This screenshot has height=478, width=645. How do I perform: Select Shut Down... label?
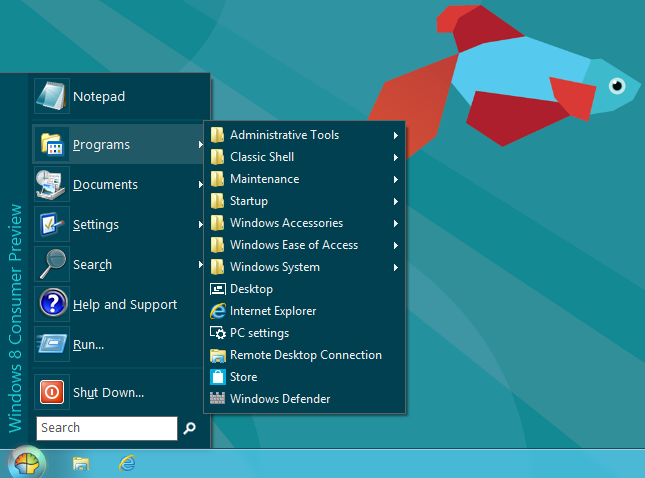[x=109, y=392]
